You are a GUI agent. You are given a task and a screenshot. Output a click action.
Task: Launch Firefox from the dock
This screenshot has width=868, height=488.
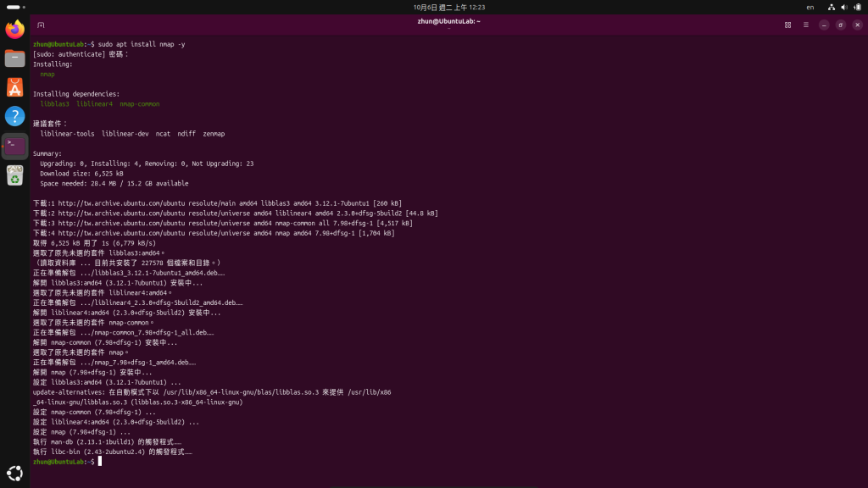(15, 29)
